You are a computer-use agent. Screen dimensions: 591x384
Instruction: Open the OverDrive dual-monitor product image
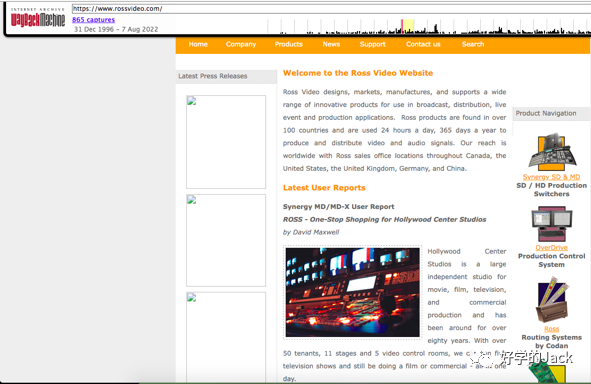click(x=552, y=224)
